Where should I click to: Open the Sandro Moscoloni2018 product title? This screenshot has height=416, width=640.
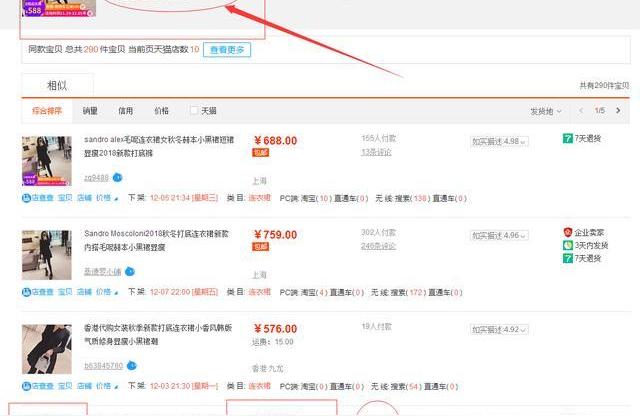156,240
